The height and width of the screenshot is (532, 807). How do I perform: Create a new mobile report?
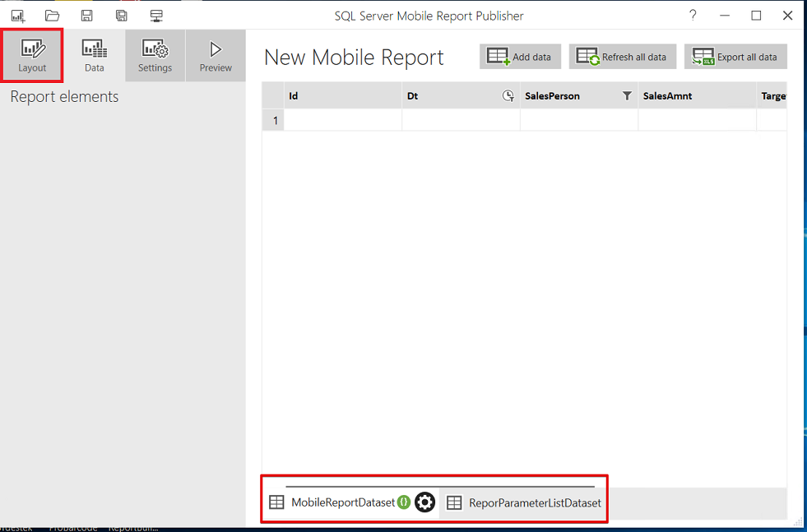coord(18,16)
